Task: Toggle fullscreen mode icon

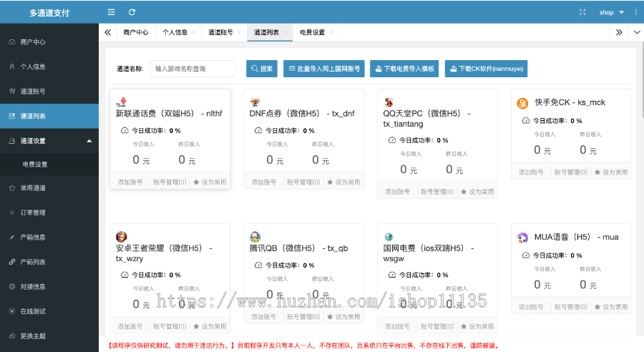Action: click(582, 12)
